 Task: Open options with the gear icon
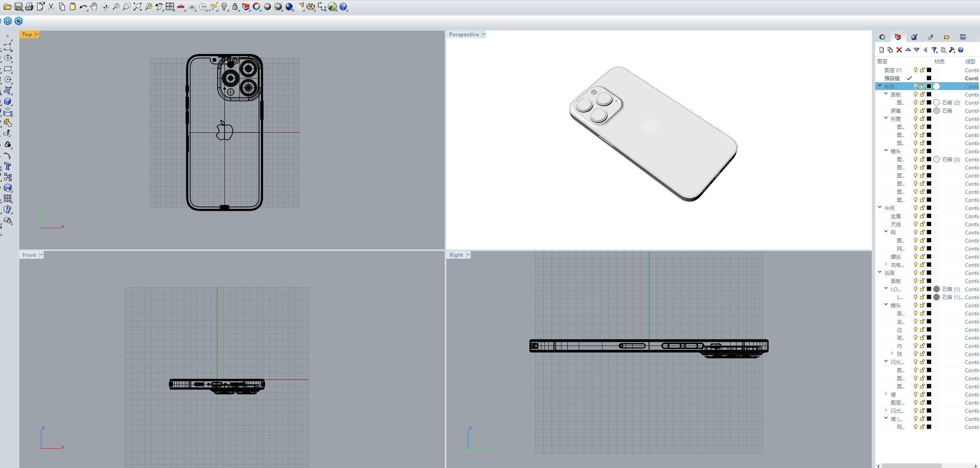coord(311,7)
